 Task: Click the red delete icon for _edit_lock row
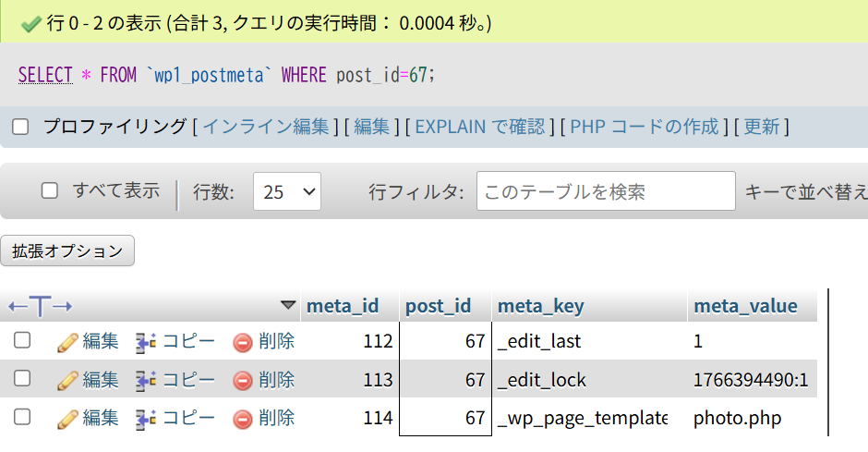pos(243,381)
